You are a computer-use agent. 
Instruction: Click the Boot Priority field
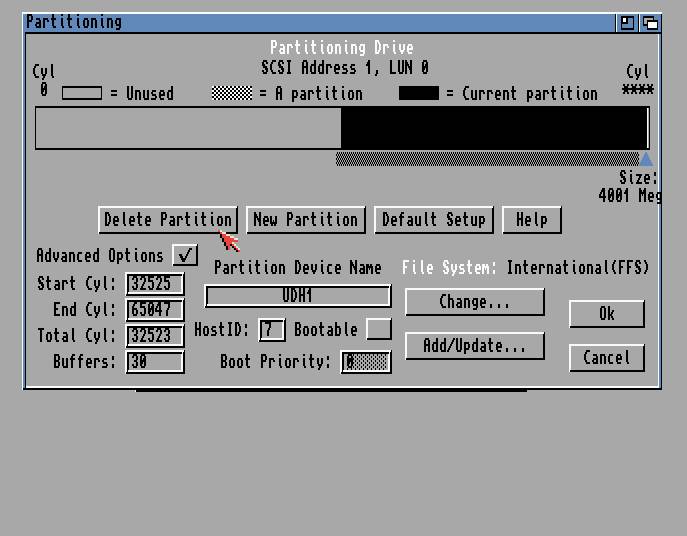(x=365, y=362)
